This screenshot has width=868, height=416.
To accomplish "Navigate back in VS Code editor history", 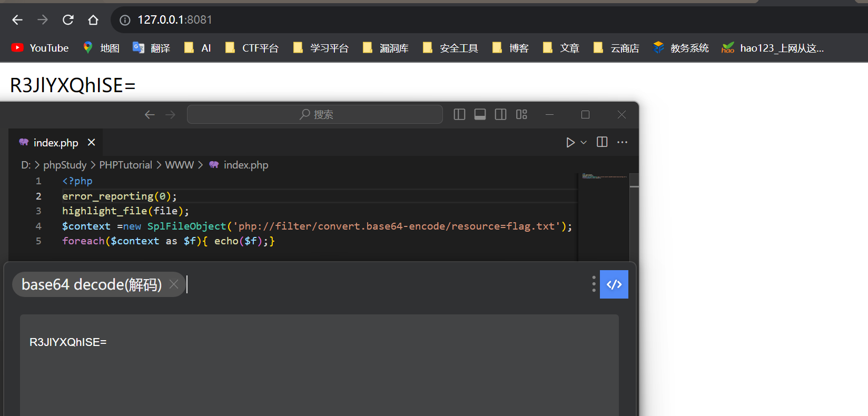I will (150, 115).
